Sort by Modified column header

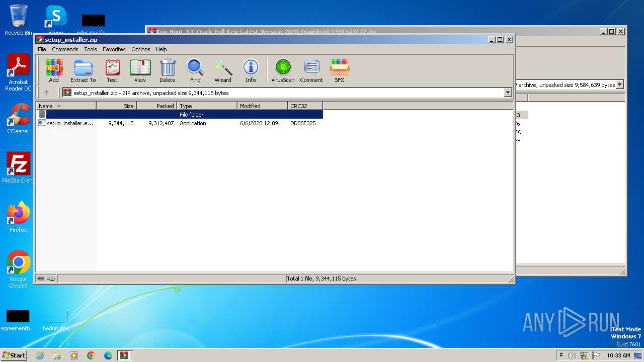pyautogui.click(x=262, y=106)
